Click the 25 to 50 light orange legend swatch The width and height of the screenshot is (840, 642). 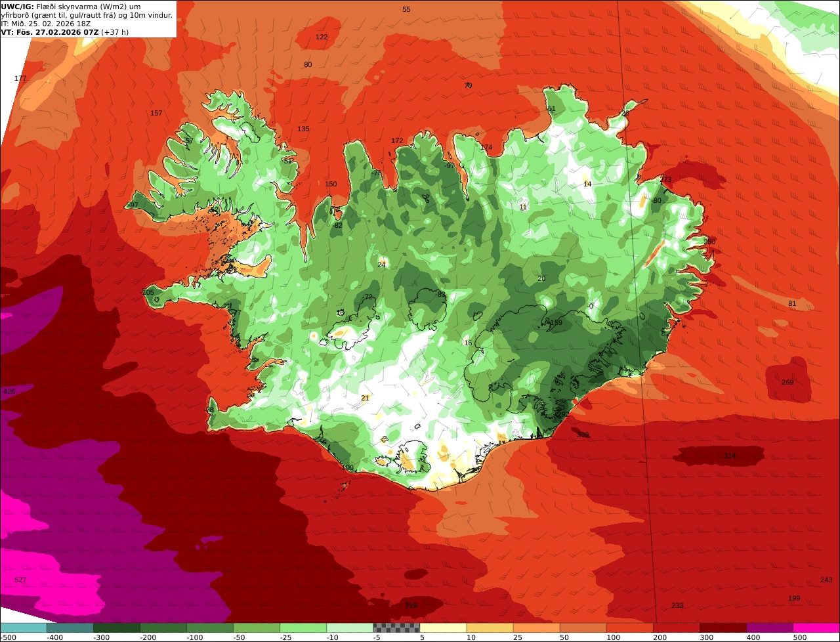coord(536,628)
